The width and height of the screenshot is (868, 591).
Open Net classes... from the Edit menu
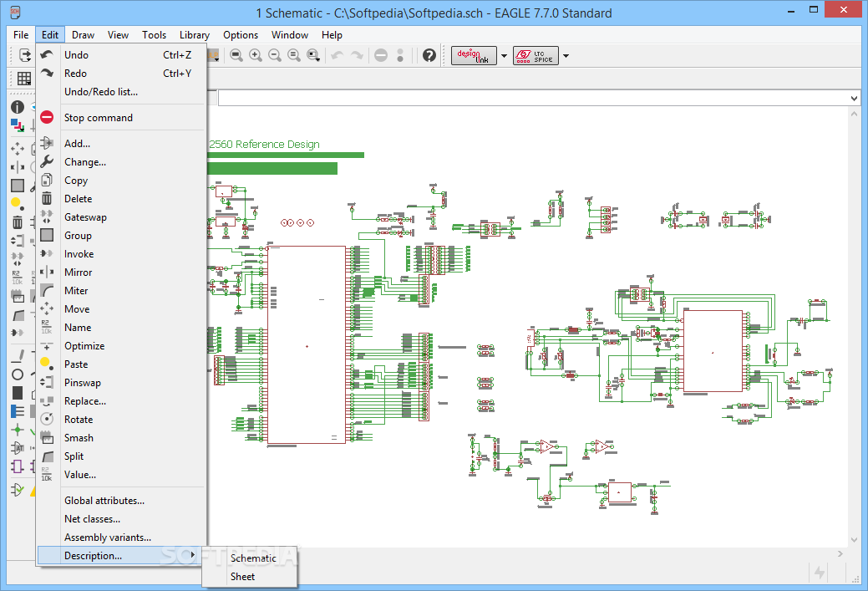click(x=121, y=519)
